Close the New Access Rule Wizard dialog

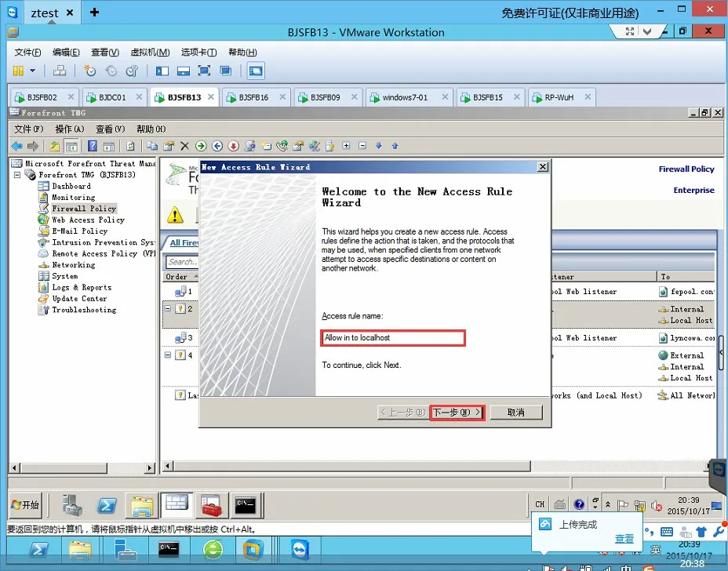click(543, 166)
